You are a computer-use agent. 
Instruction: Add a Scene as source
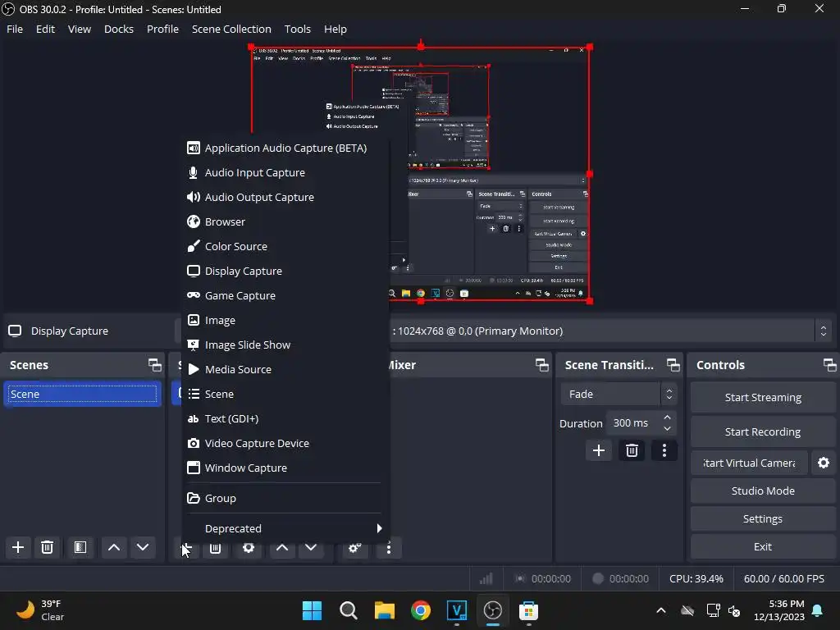[285, 395]
